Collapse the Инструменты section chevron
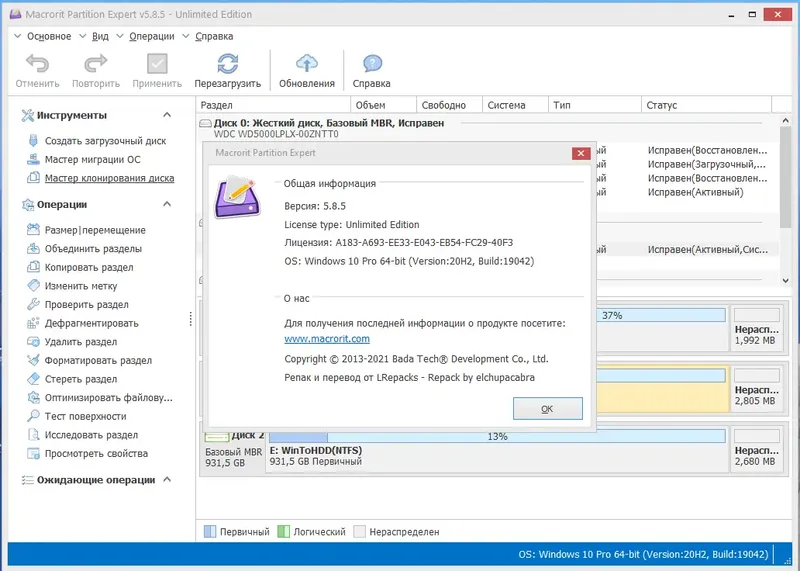 pyautogui.click(x=167, y=115)
